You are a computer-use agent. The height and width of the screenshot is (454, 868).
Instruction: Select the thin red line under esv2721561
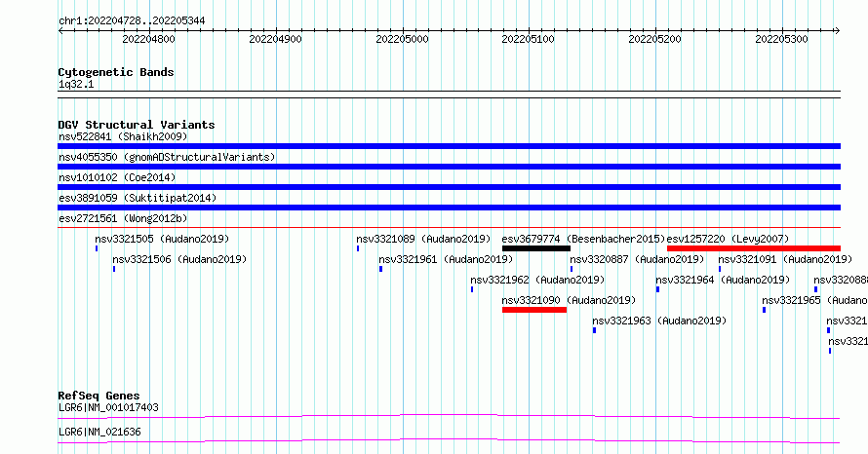[449, 227]
